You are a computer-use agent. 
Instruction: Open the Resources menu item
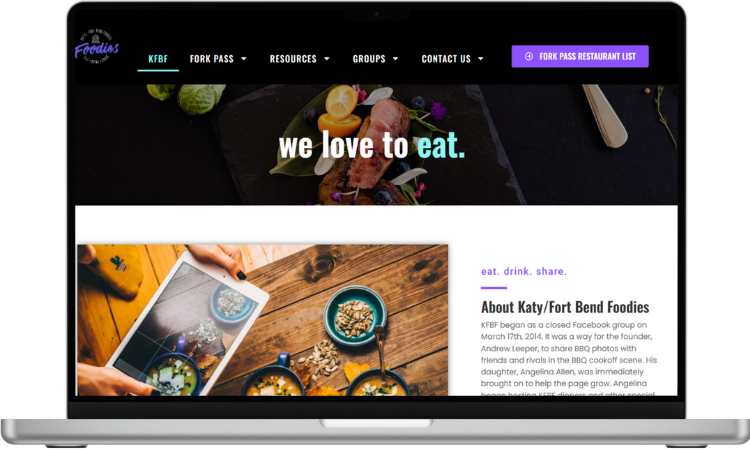[x=293, y=59]
